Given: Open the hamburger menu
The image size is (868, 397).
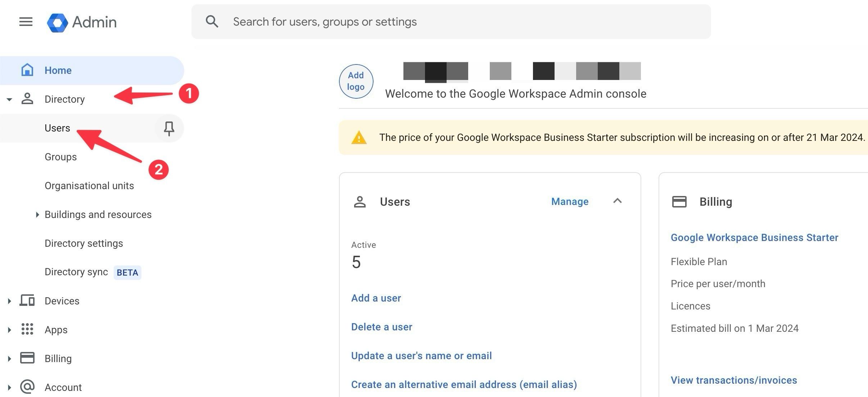Looking at the screenshot, I should 26,22.
